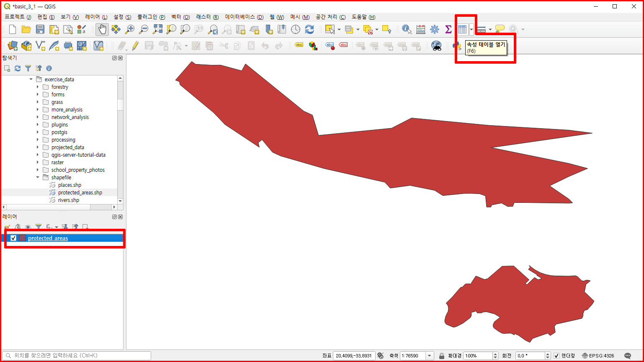644x362 pixels.
Task: Click the locator search input field
Action: pos(77,356)
